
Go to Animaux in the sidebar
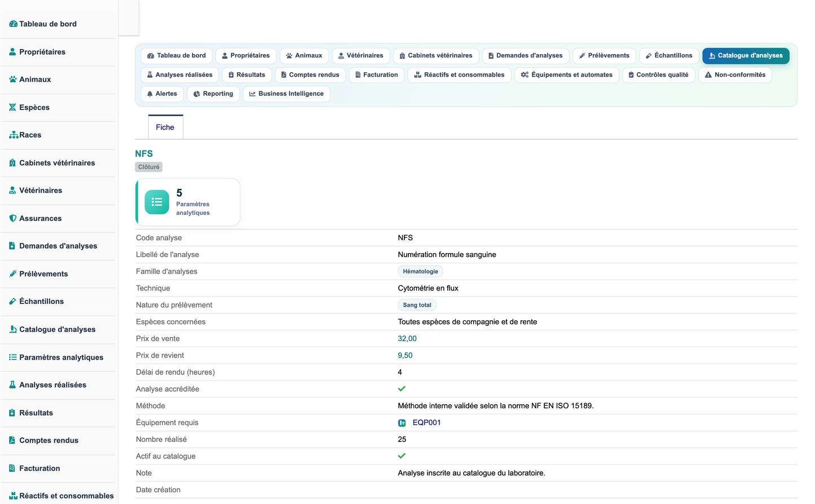(x=30, y=79)
